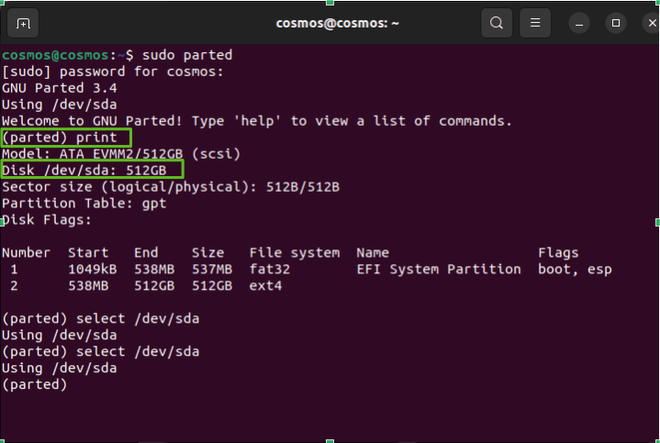Click the window title cosmos@cosmos: ~
This screenshot has width=660, height=443.
coord(337,23)
